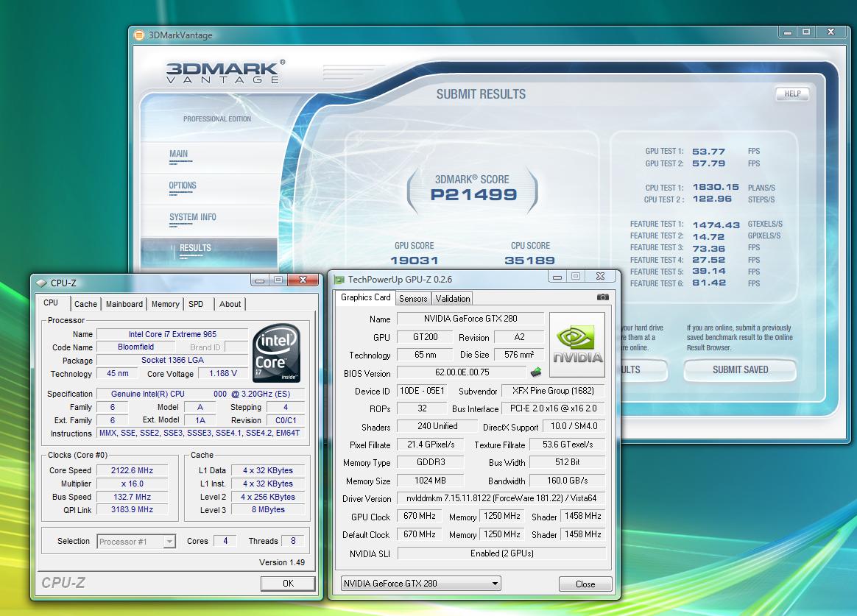Minimize the CPU-Z window
Screen dimensions: 857x616
point(260,280)
